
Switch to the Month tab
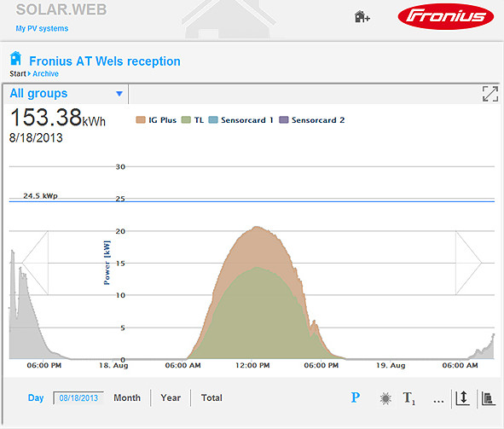(127, 397)
